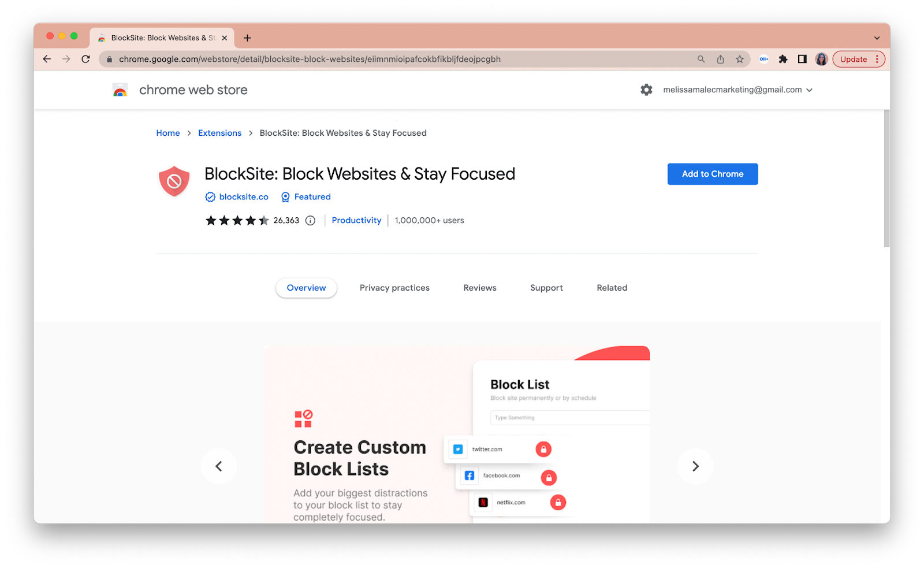This screenshot has height=568, width=924.
Task: Click the Create Custom Block Lists screenshot
Action: pyautogui.click(x=457, y=435)
